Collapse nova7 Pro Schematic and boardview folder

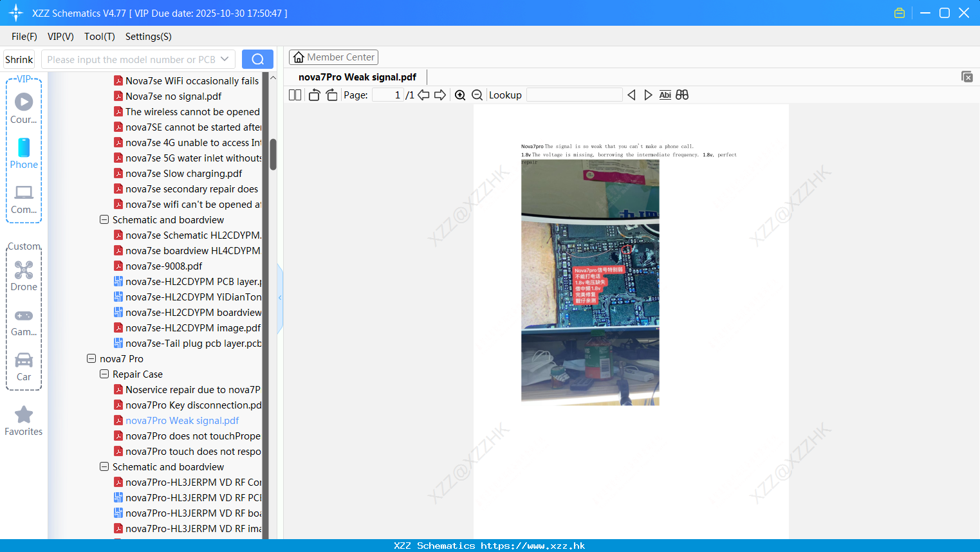click(x=104, y=466)
